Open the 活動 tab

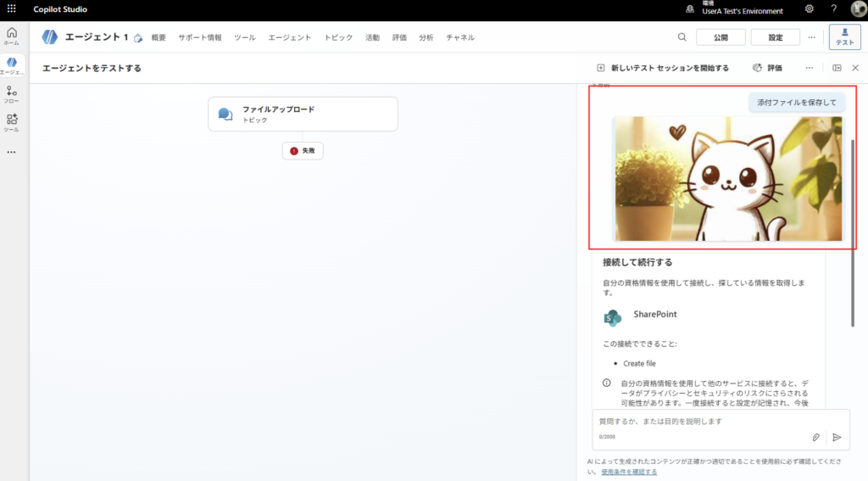pyautogui.click(x=373, y=37)
